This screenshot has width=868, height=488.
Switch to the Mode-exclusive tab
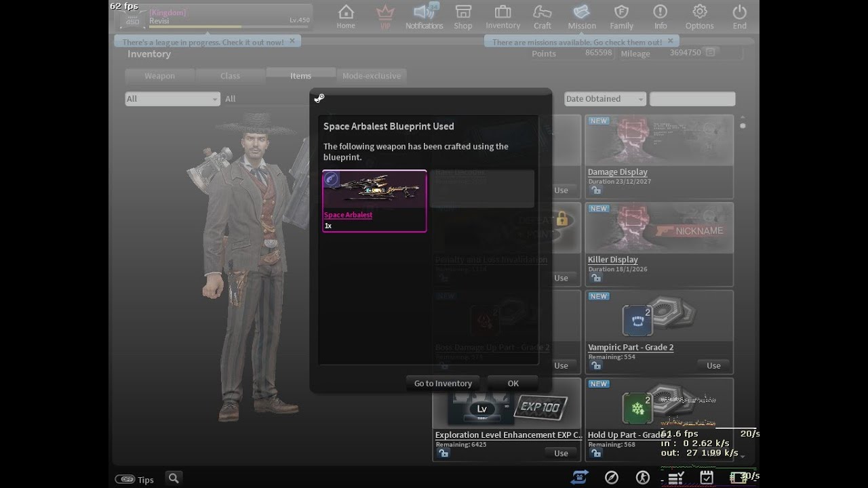point(372,76)
